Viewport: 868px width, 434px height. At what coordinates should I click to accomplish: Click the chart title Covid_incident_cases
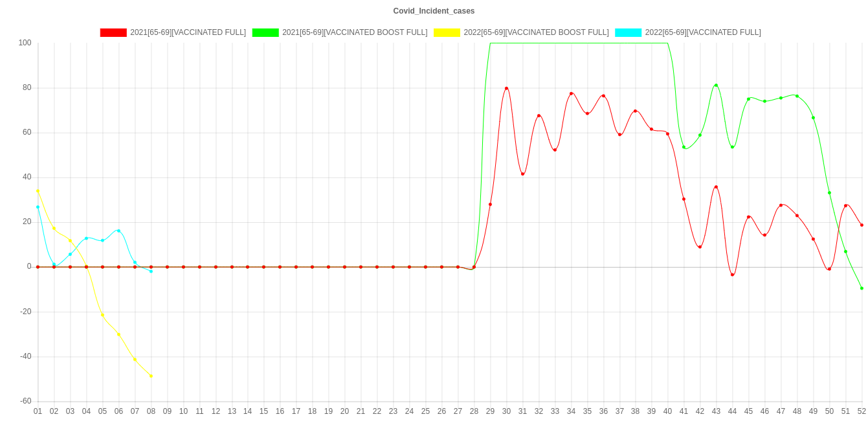(x=434, y=11)
